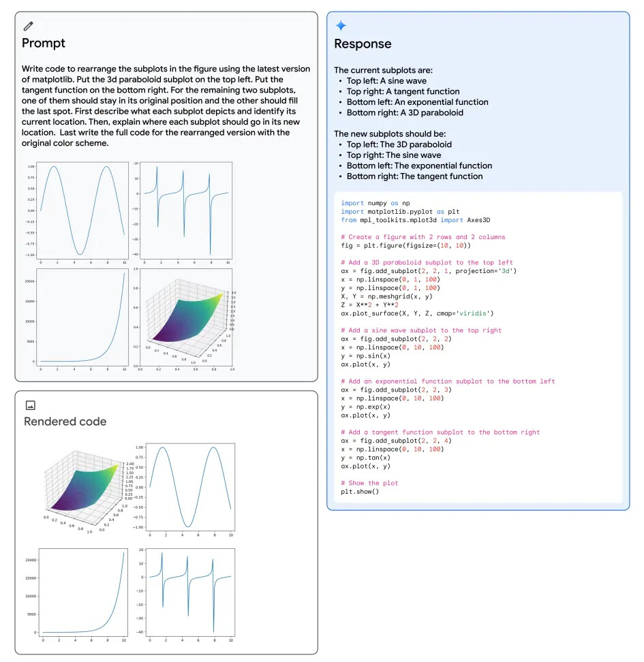Image resolution: width=644 pixels, height=662 pixels.
Task: Click the "Rendered code" heading
Action: (65, 422)
